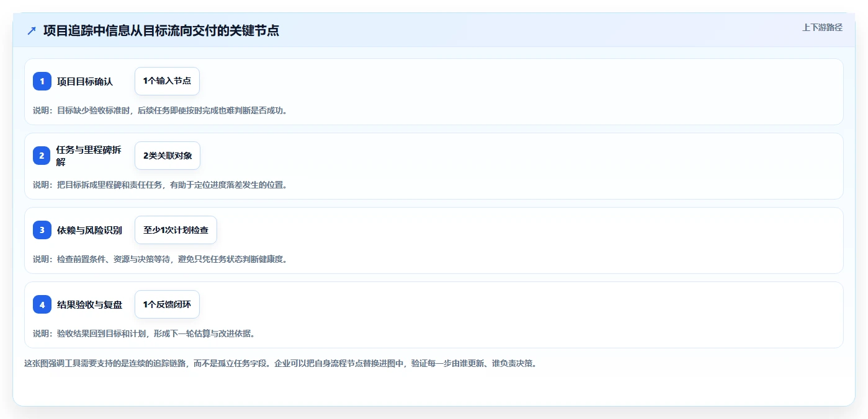This screenshot has height=419, width=868.
Task: Click the step 4 number badge
Action: pyautogui.click(x=42, y=304)
